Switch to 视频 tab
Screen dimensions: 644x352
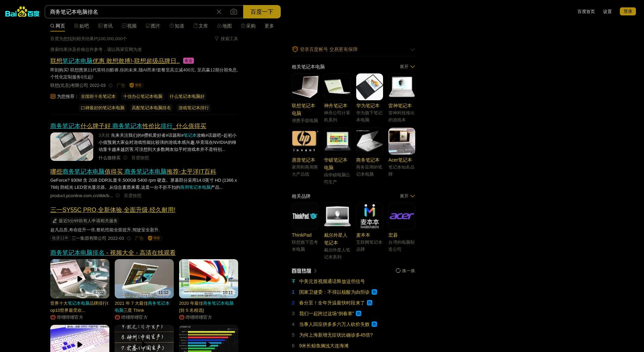coord(129,26)
